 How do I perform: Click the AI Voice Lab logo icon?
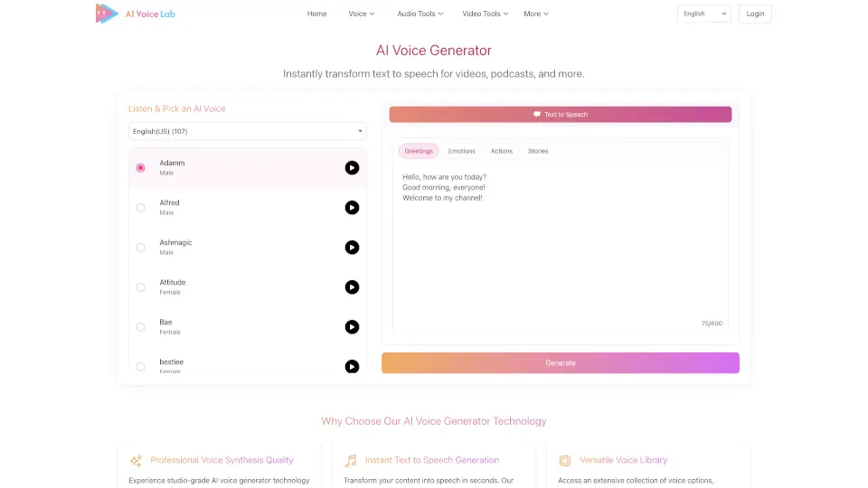pos(107,14)
